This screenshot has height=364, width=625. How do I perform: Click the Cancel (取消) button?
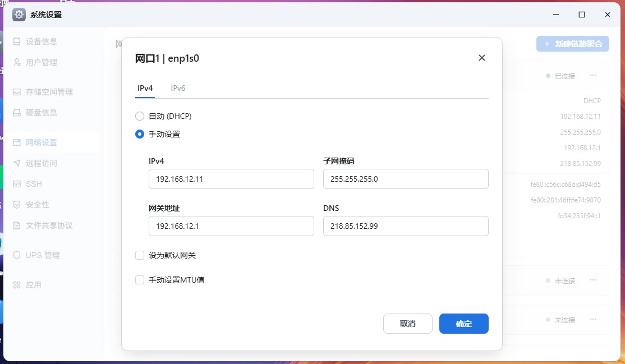[x=407, y=324]
